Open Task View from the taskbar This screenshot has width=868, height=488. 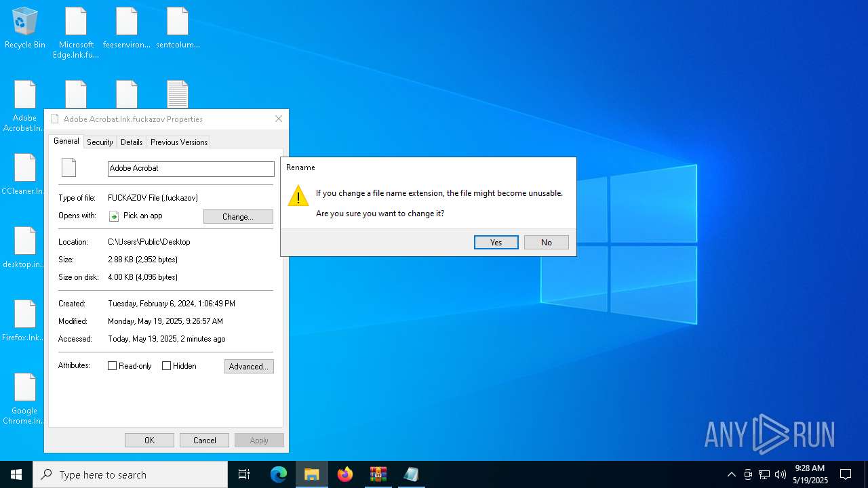(244, 474)
